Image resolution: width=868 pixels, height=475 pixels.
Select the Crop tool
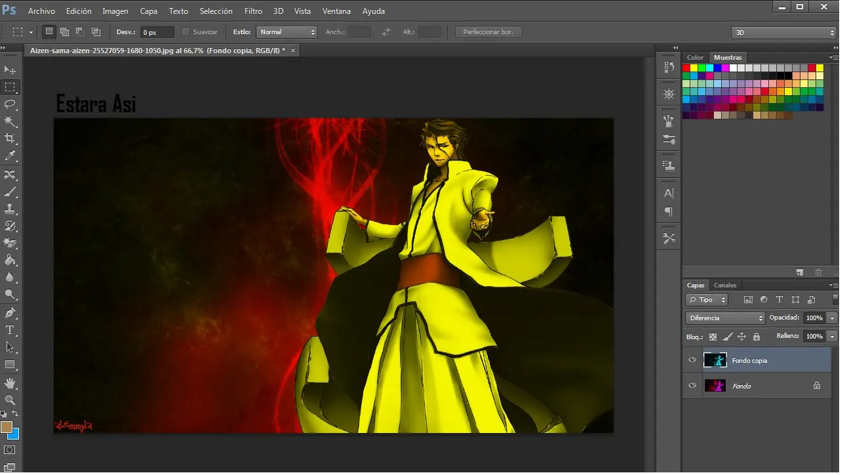pos(10,138)
